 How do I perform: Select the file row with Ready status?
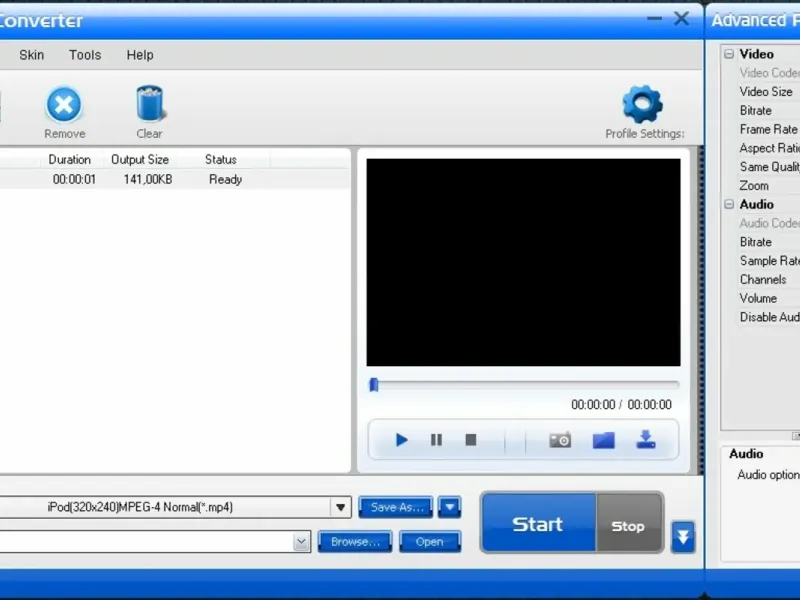(x=175, y=180)
